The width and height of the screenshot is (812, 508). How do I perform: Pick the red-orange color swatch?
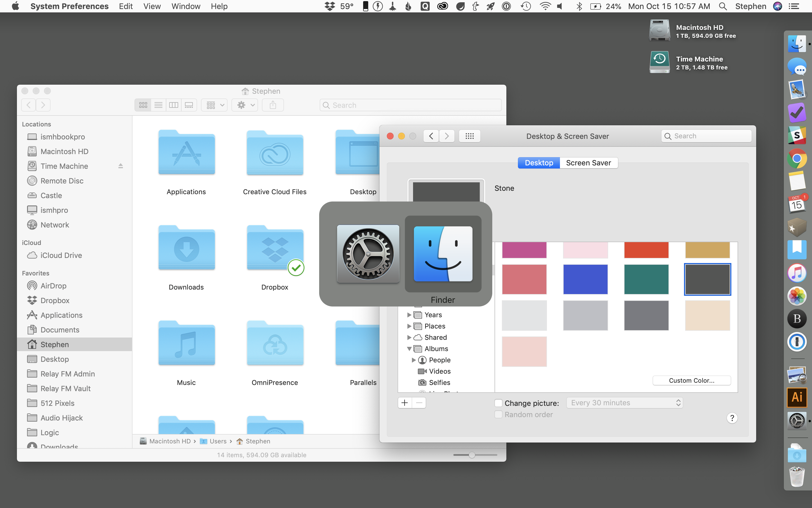coord(646,250)
